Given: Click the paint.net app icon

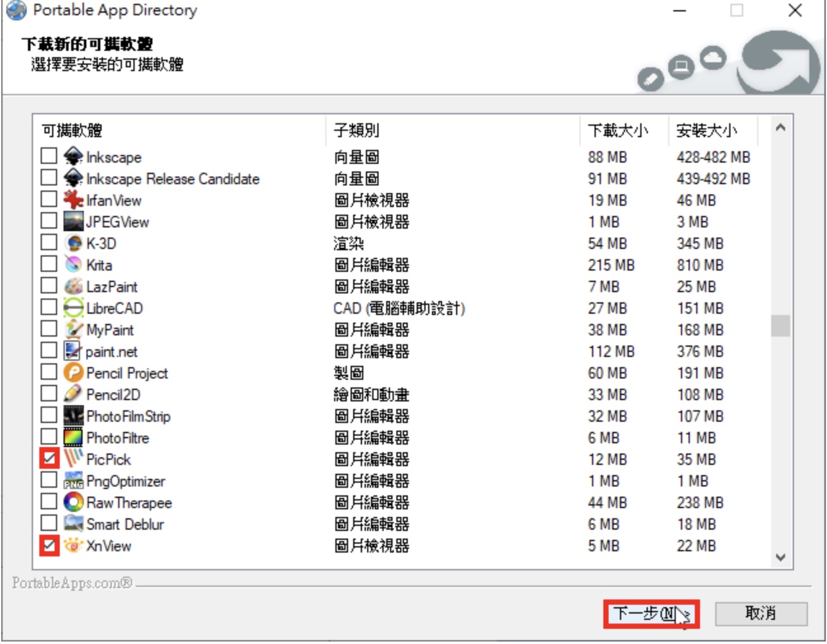Looking at the screenshot, I should pyautogui.click(x=73, y=351).
